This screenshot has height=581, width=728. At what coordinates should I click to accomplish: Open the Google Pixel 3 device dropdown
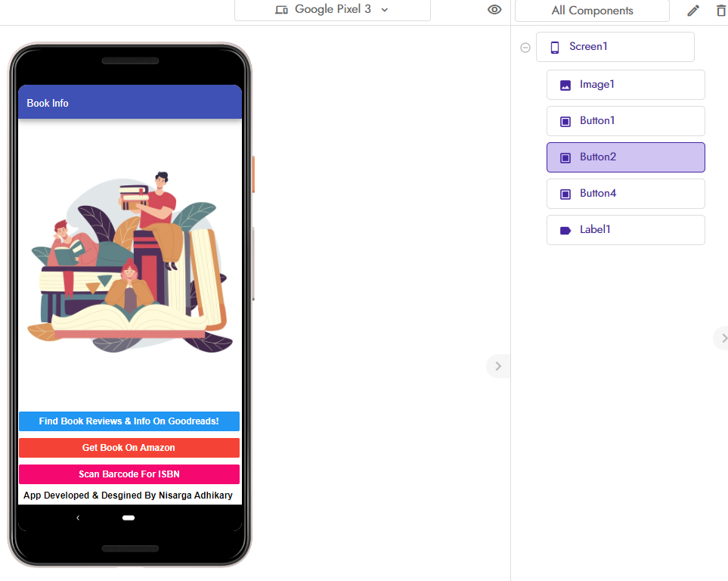pos(333,10)
